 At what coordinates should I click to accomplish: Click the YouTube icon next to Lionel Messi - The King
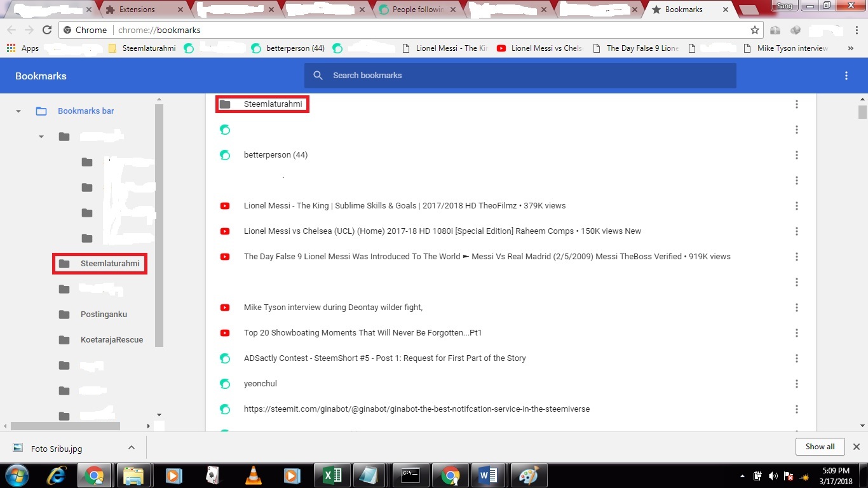click(224, 206)
